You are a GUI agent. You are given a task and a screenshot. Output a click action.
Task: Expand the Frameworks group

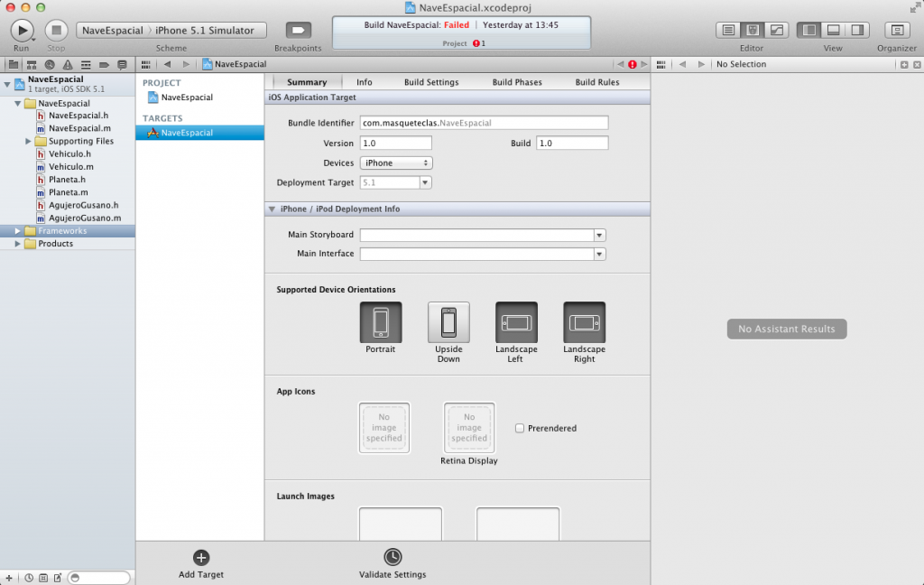tap(18, 231)
